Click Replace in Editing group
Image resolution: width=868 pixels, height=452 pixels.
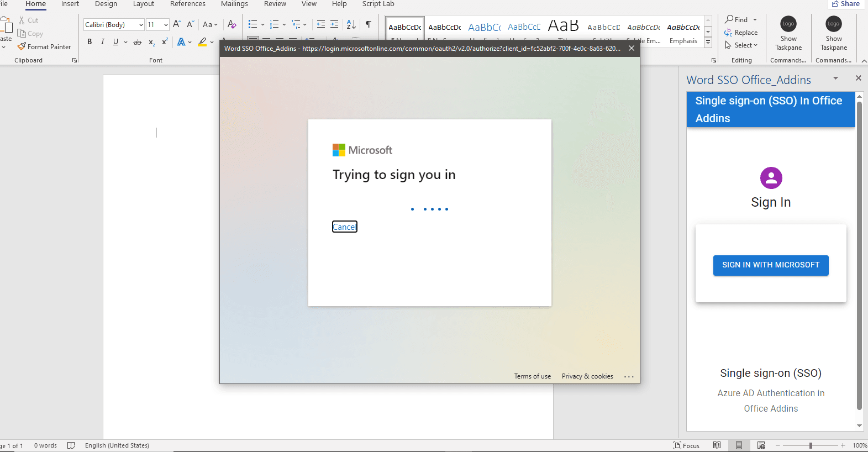tap(741, 33)
